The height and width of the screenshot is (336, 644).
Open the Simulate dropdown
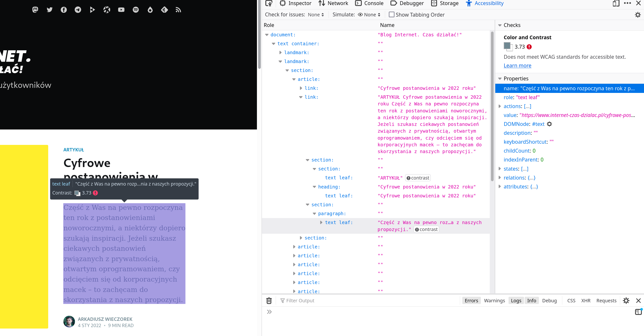coord(369,15)
